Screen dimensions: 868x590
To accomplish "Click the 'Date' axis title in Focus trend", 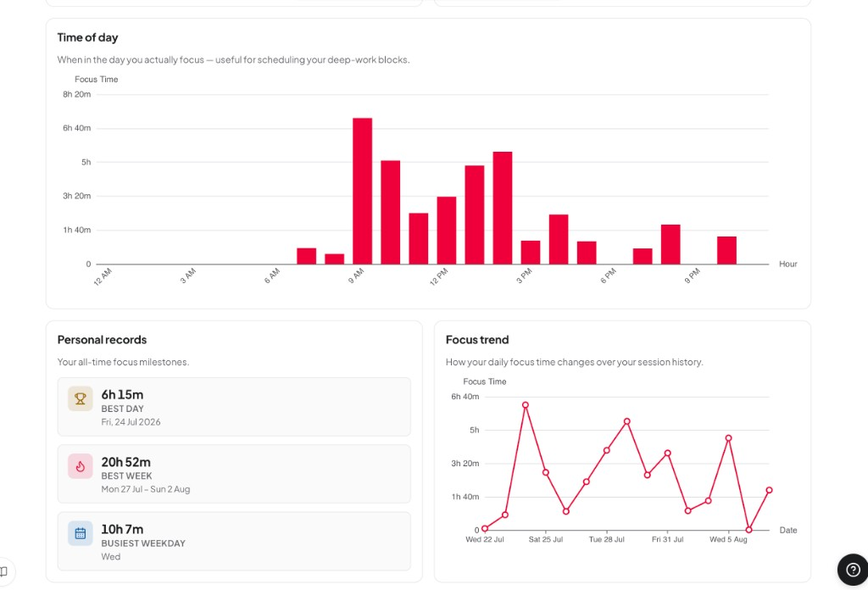I will [788, 530].
